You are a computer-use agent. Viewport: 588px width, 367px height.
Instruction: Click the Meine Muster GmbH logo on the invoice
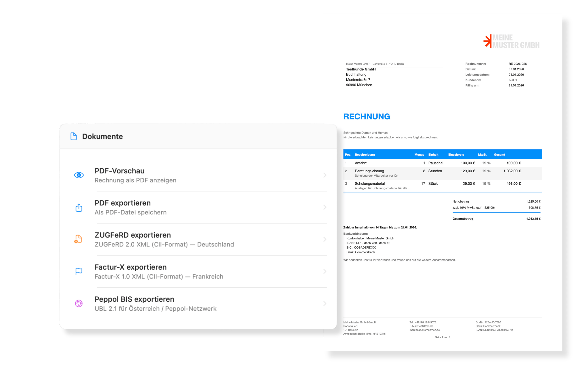[511, 42]
